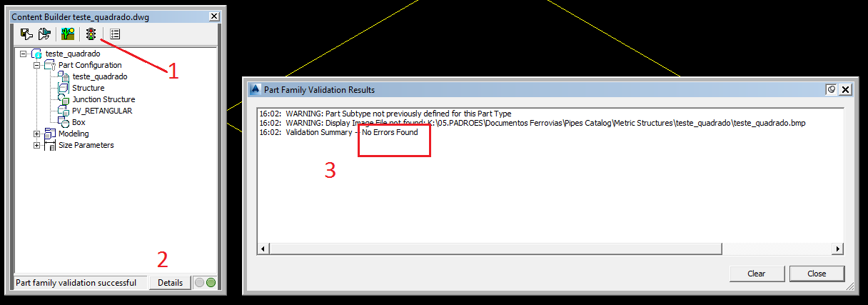
Task: Select the PV_RETANGULAR subtype node
Action: (102, 111)
